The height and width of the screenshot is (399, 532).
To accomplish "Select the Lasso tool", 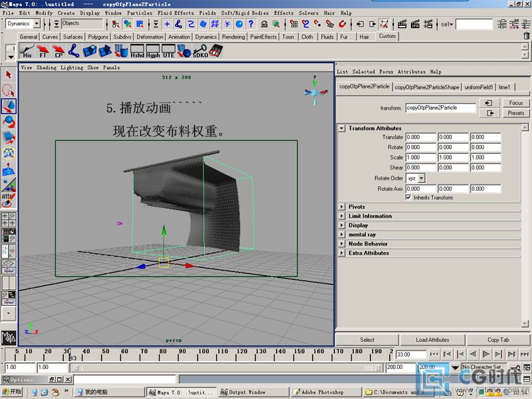I will pyautogui.click(x=9, y=90).
